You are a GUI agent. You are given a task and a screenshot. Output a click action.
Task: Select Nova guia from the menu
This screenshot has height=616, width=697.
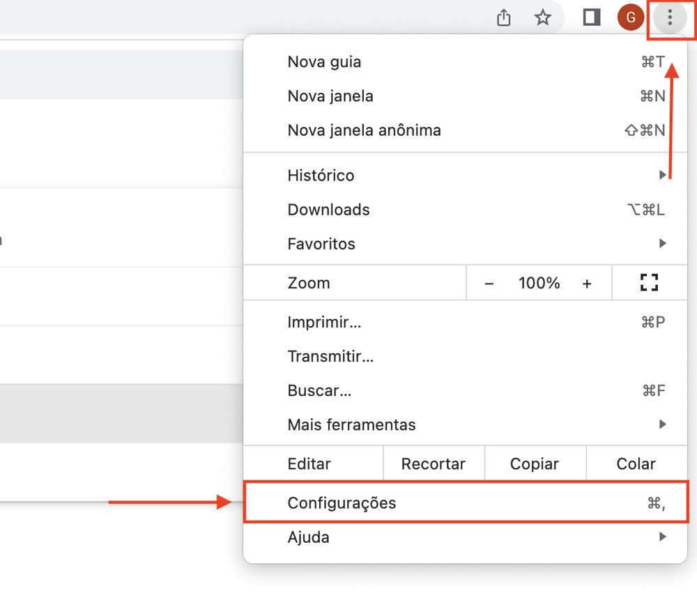324,61
